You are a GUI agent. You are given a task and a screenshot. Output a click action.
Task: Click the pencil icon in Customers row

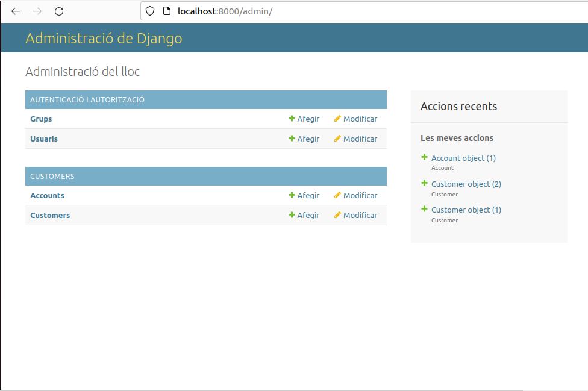coord(337,215)
